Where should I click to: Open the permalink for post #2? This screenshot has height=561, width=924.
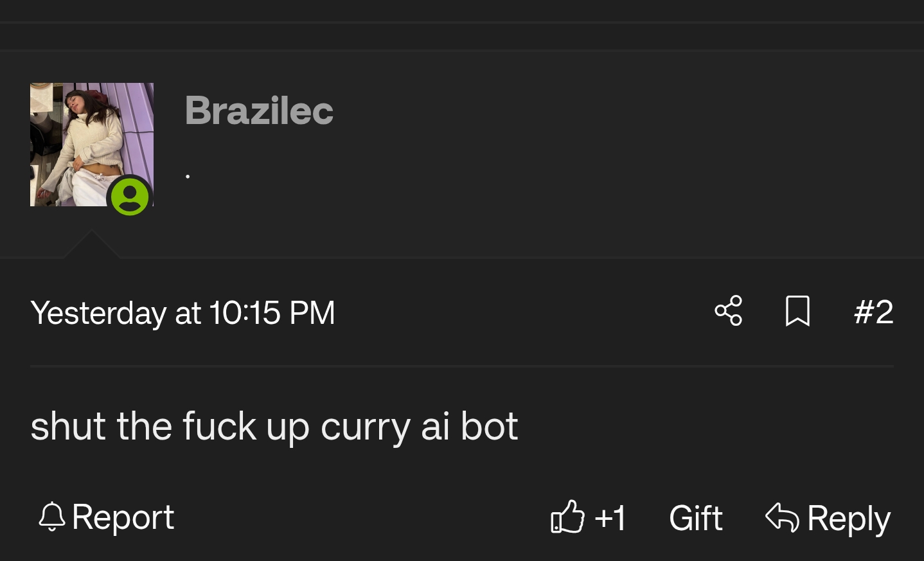coord(873,312)
